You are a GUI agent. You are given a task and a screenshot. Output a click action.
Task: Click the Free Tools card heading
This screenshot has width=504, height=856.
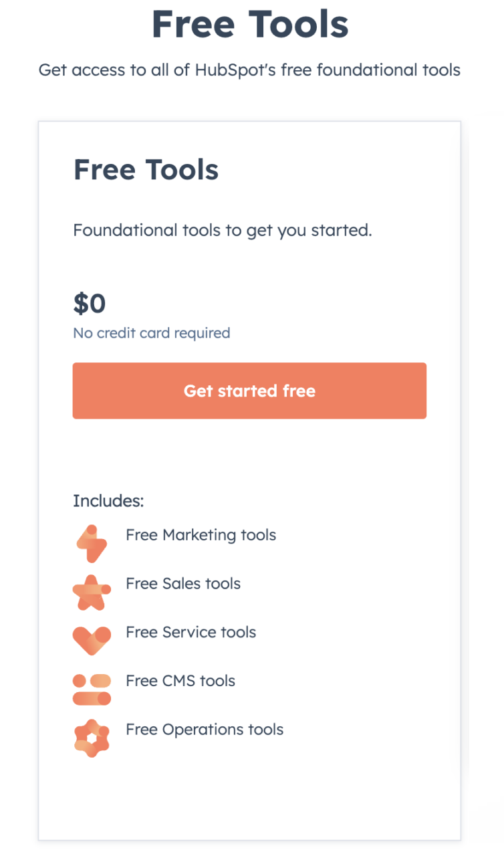(x=146, y=170)
